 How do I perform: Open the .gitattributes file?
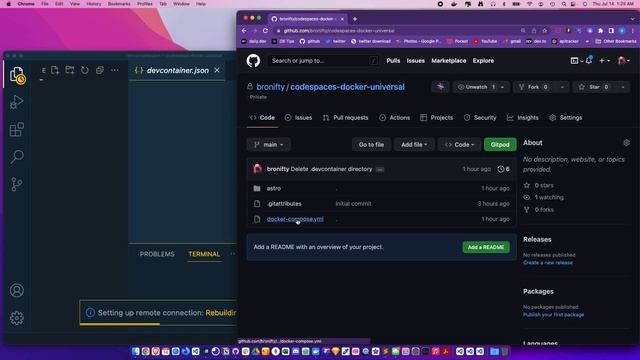pyautogui.click(x=284, y=204)
